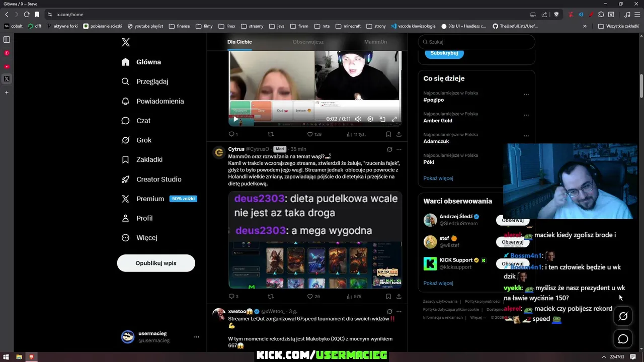
Task: Click Brave Shields lion icon
Action: (556, 15)
